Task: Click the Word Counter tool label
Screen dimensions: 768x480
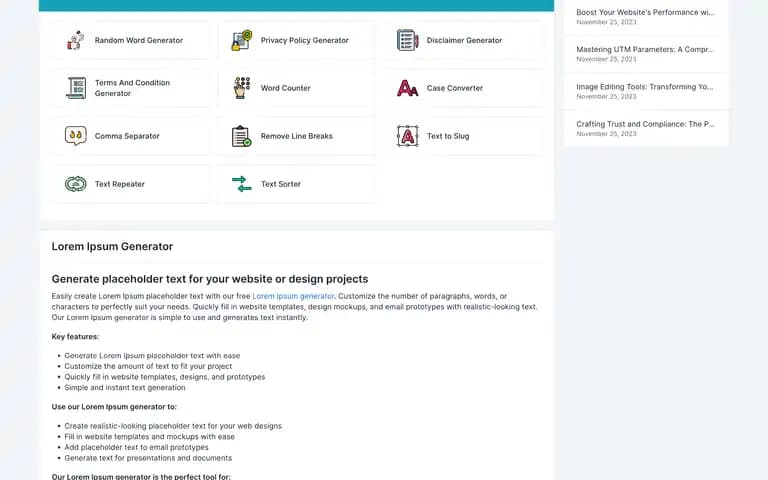Action: click(286, 88)
